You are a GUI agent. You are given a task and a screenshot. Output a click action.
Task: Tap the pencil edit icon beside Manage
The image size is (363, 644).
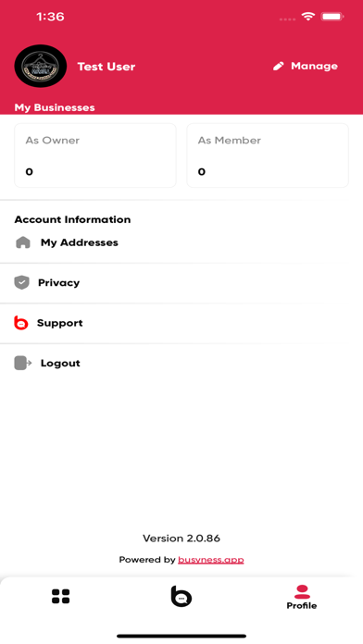[x=279, y=66]
